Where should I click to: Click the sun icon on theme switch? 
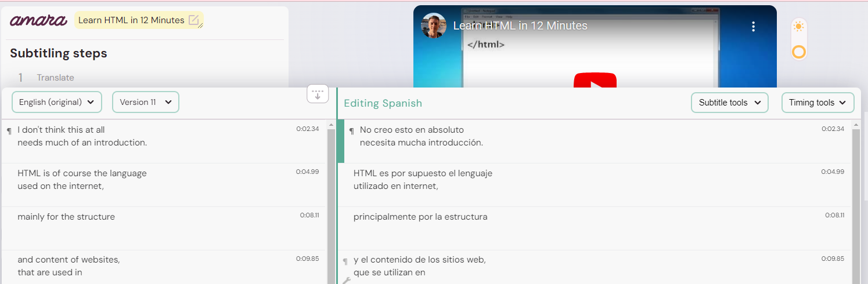(x=799, y=27)
